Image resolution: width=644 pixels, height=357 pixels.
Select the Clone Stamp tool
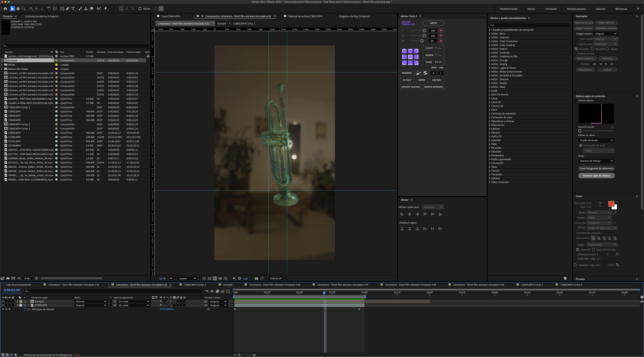86,9
